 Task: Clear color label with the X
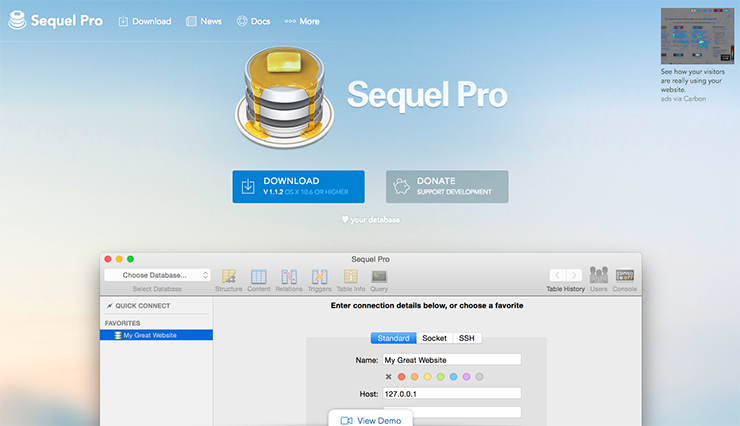click(x=388, y=376)
